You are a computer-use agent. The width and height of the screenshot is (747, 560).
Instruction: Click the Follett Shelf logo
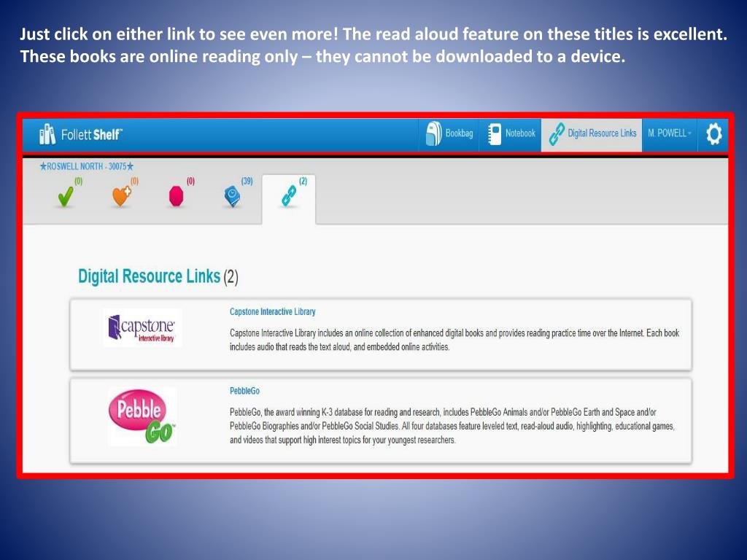(80, 134)
